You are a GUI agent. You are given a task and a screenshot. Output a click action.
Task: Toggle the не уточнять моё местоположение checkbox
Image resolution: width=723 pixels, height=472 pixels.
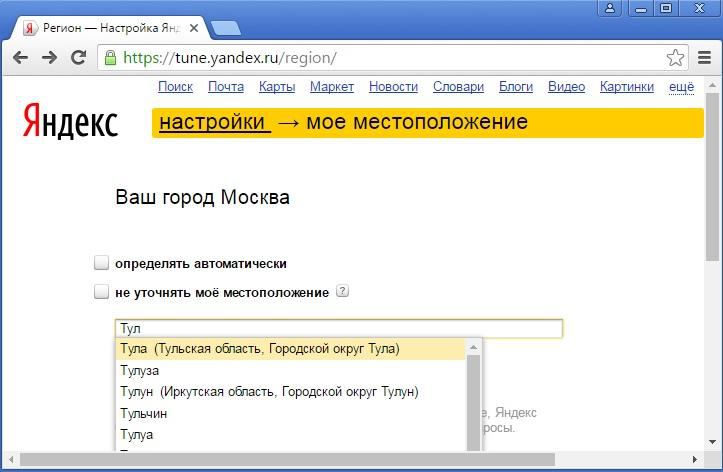pos(101,292)
